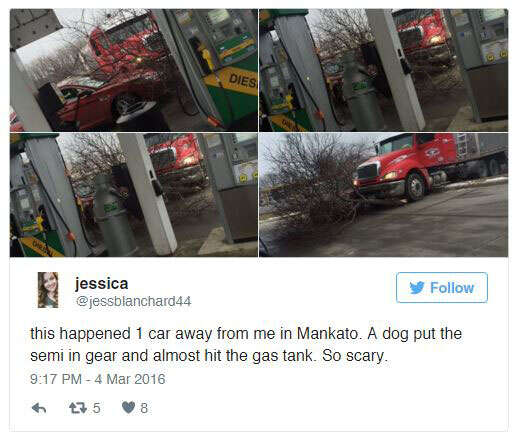This screenshot has width=519, height=439.
Task: Click jessica's profile avatar photo
Action: (48, 290)
